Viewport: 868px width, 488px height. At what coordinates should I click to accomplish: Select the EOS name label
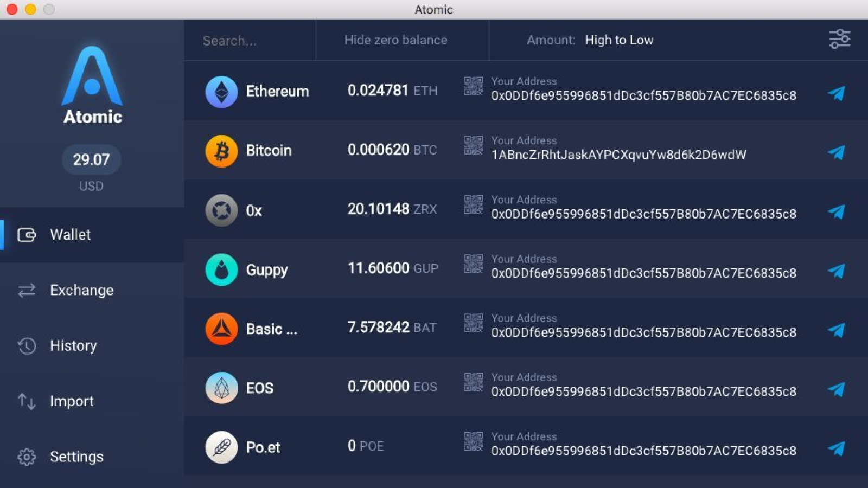[x=259, y=388]
